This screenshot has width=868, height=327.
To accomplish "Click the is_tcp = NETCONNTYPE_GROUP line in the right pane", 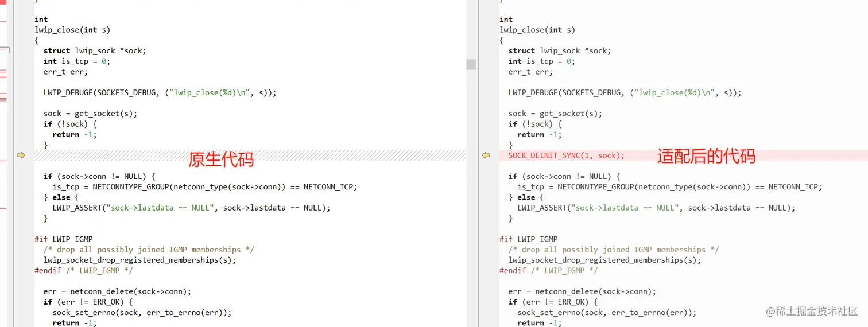I will coord(670,187).
